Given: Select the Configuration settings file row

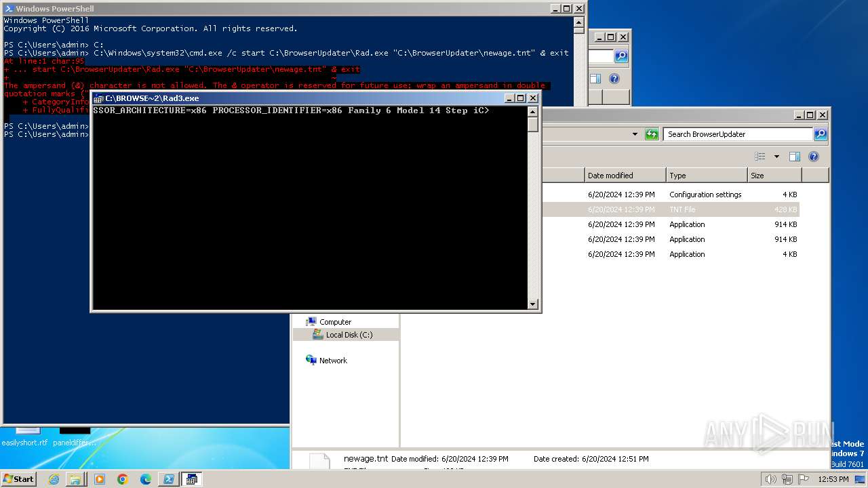Looking at the screenshot, I should pyautogui.click(x=670, y=195).
